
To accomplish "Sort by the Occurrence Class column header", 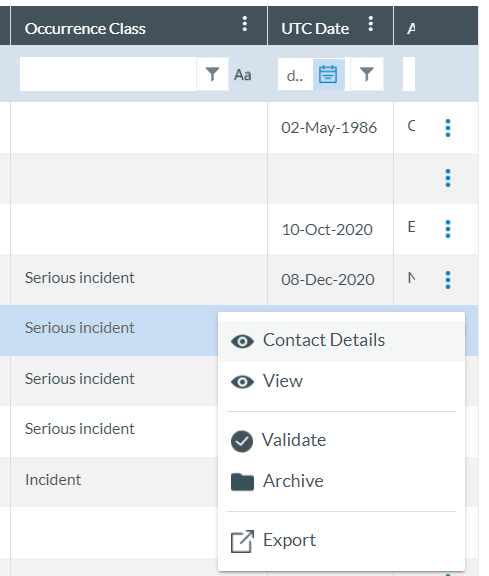I will click(x=85, y=29).
